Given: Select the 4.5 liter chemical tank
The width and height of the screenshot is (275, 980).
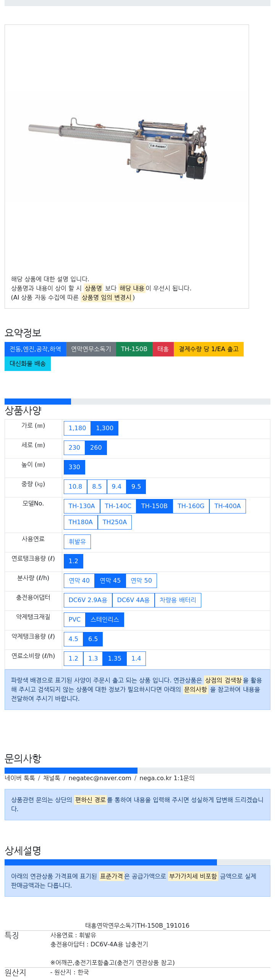Looking at the screenshot, I should (73, 639).
